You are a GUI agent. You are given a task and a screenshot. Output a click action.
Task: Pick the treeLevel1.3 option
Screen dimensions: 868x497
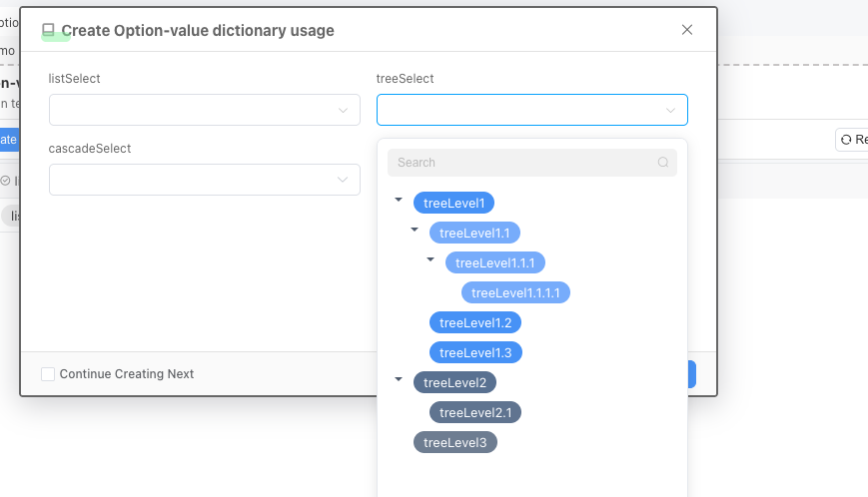click(x=474, y=352)
